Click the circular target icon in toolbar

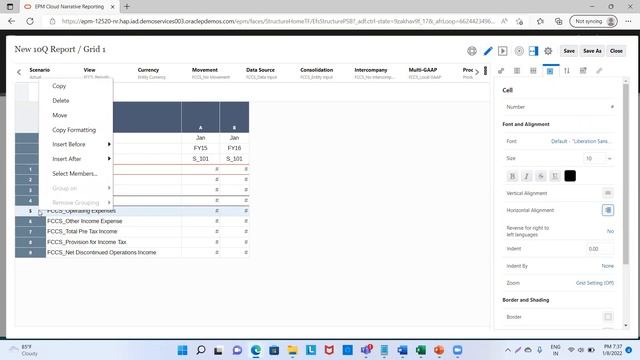(x=519, y=51)
